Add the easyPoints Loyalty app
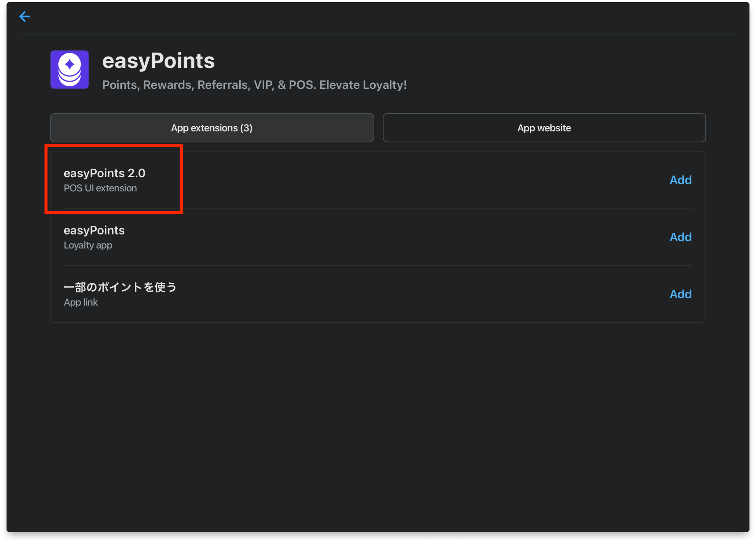The height and width of the screenshot is (543, 756). pos(681,237)
